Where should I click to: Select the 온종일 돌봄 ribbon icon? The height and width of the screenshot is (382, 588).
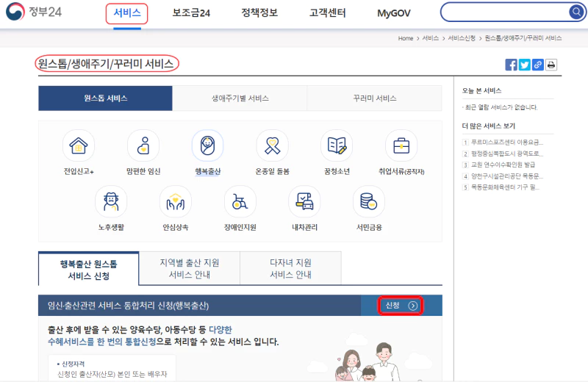(x=272, y=145)
